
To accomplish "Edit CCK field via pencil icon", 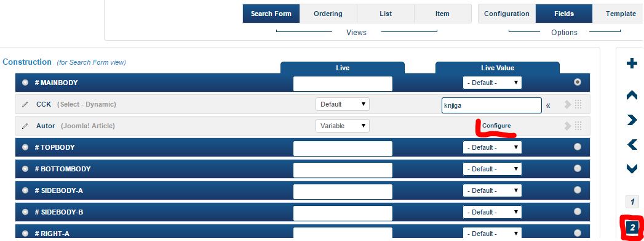I will click(25, 104).
